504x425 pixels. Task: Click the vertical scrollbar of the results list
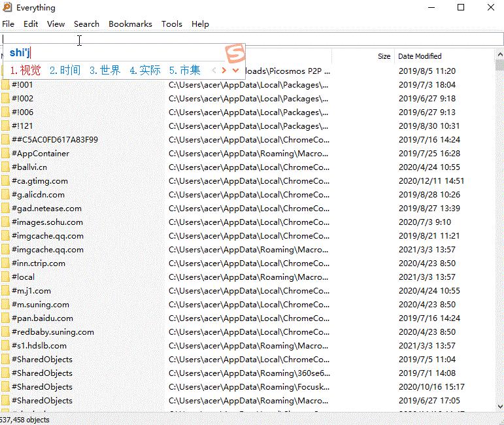pyautogui.click(x=499, y=229)
